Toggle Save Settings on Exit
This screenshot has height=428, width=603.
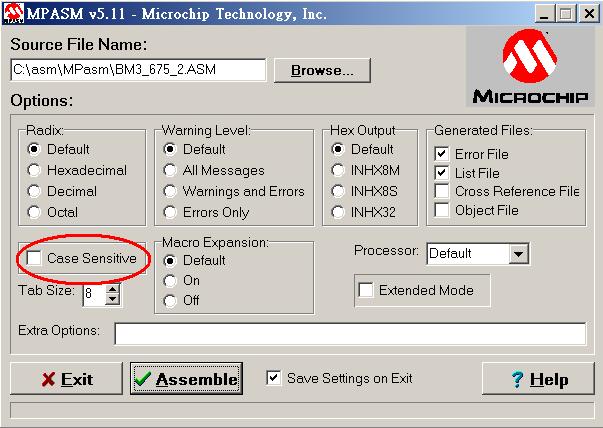click(273, 378)
